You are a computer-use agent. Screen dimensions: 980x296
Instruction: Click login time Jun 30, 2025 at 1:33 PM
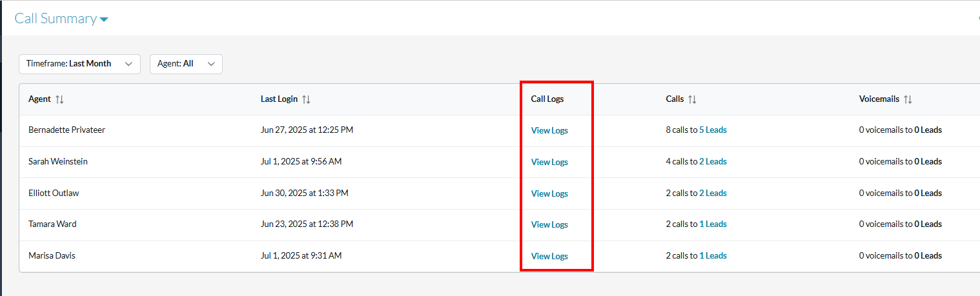(x=304, y=193)
